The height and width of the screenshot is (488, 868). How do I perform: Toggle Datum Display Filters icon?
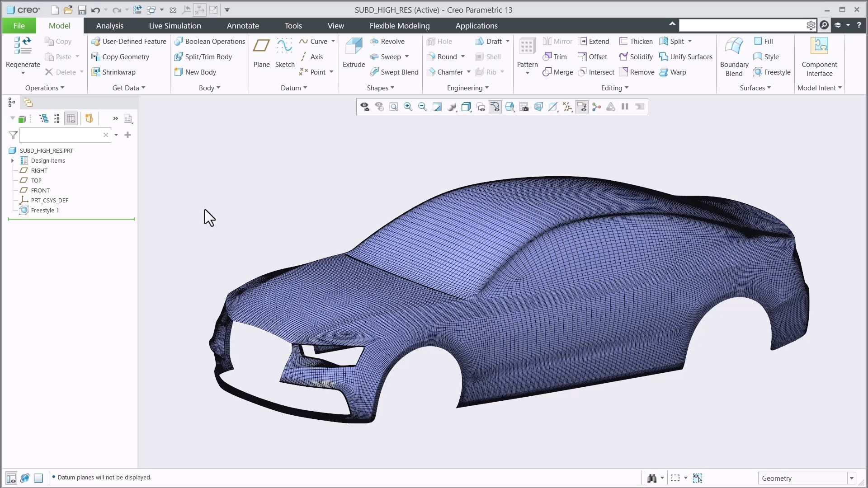[567, 107]
